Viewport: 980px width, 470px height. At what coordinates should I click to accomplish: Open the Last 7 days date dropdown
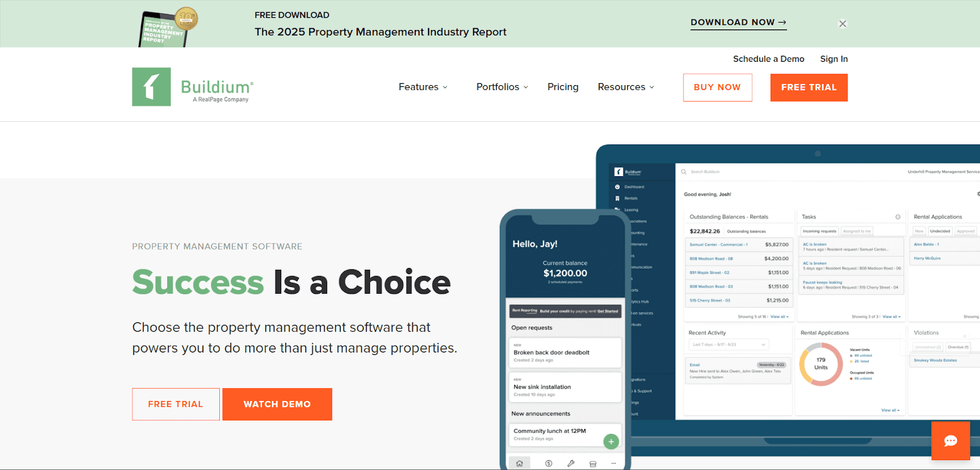728,345
